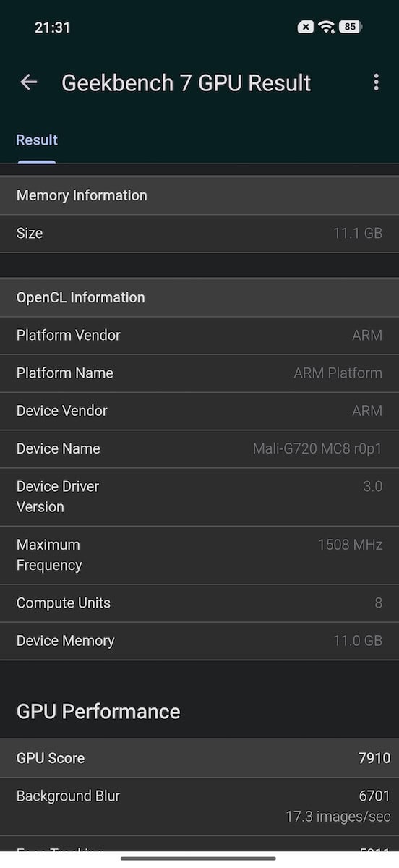399x868 pixels.
Task: Tap the Maximum Frequency row
Action: pyautogui.click(x=199, y=555)
